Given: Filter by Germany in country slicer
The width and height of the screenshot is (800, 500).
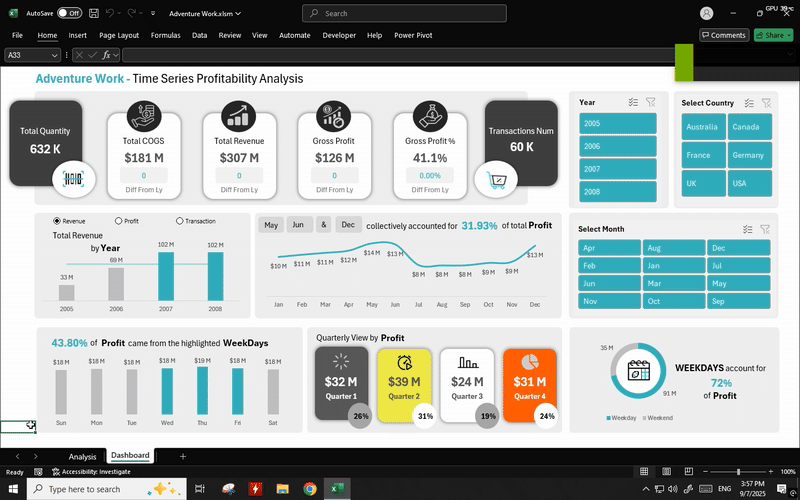Looking at the screenshot, I should [749, 155].
